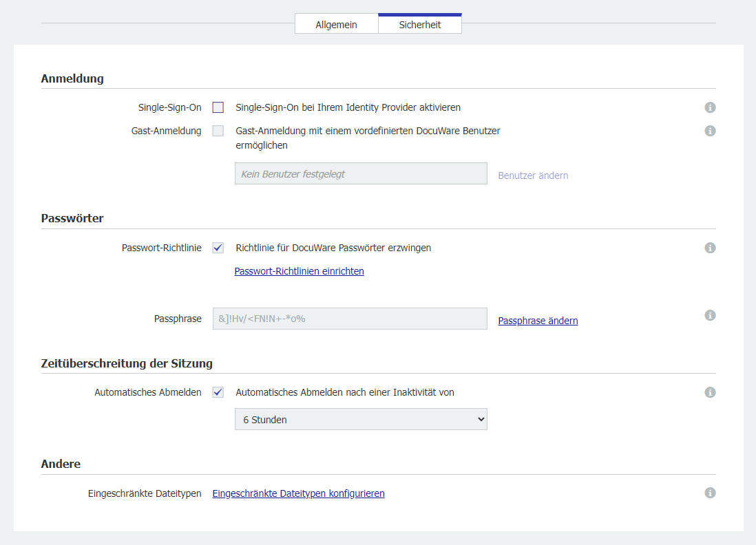Click the Benutzer ändern link
This screenshot has height=545, width=756.
click(533, 175)
